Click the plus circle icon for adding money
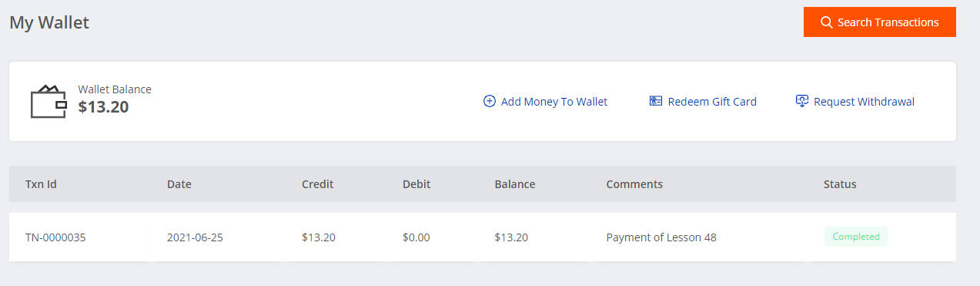The height and width of the screenshot is (286, 980). coord(489,101)
